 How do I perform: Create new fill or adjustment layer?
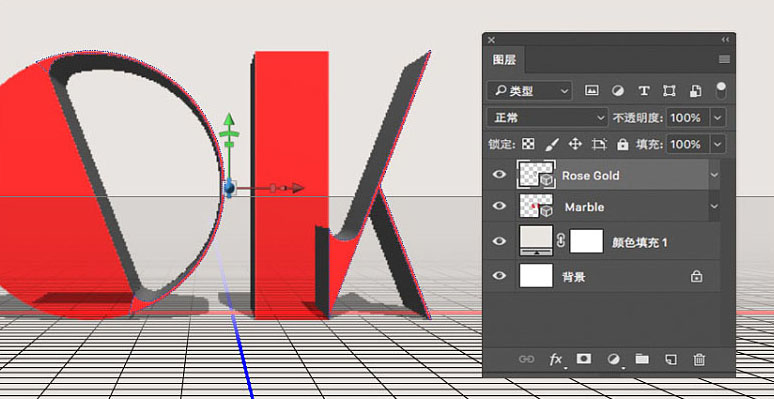point(613,359)
